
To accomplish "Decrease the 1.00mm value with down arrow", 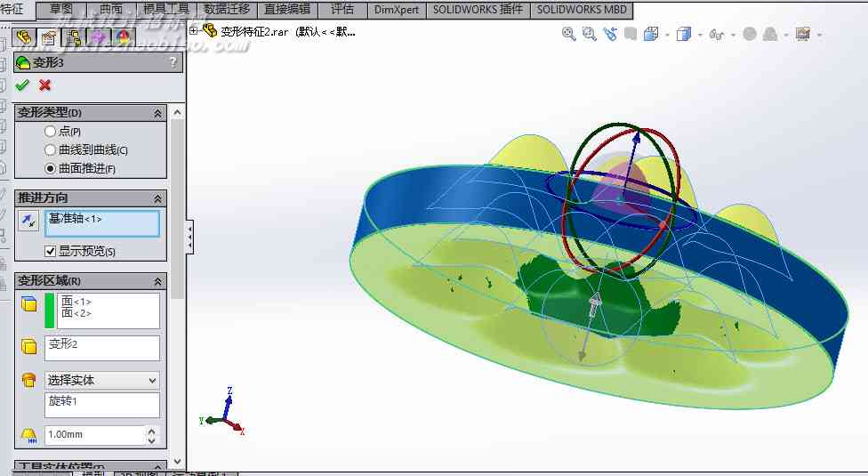I will pyautogui.click(x=152, y=440).
